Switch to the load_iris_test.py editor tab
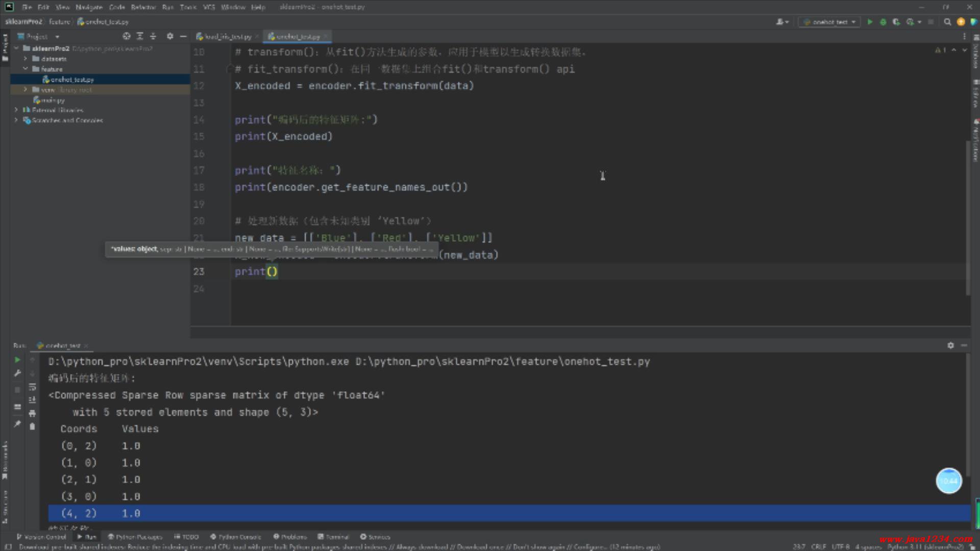Viewport: 980px width, 551px height. tap(228, 37)
